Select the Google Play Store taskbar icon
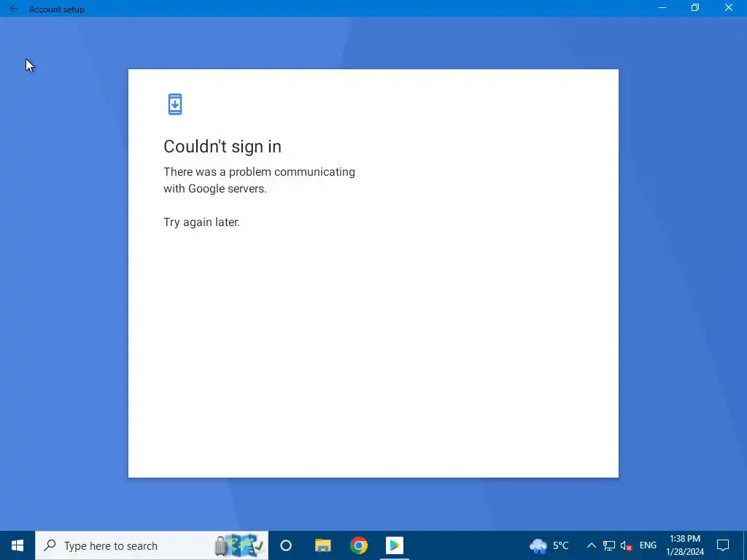747x560 pixels. pos(395,545)
